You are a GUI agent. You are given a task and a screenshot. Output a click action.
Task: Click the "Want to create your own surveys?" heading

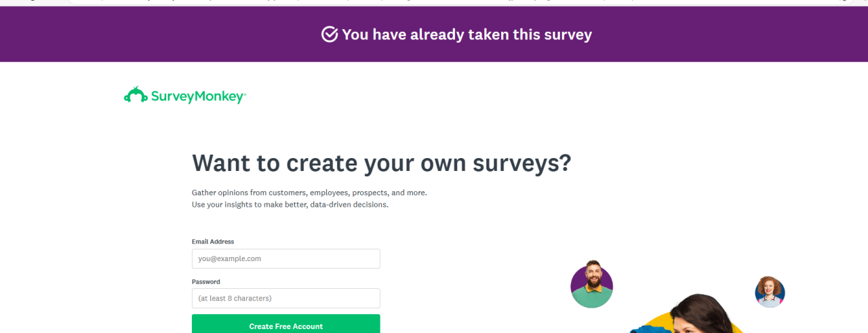point(381,163)
